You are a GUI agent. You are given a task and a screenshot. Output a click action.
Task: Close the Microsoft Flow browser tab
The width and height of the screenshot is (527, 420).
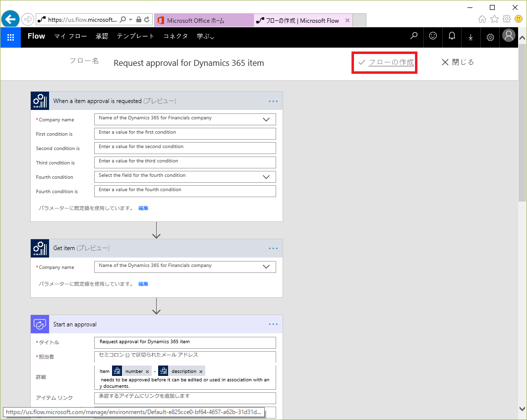pos(348,20)
